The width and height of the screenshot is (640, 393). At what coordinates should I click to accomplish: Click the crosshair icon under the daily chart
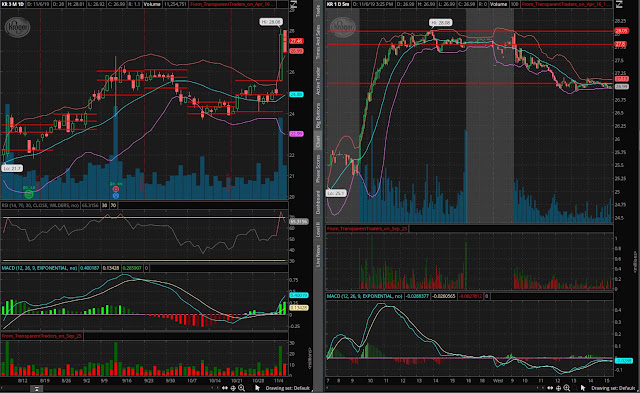[233, 388]
